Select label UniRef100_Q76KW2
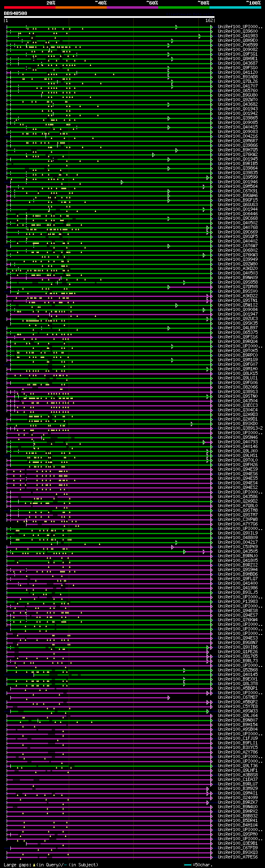 pos(238,154)
